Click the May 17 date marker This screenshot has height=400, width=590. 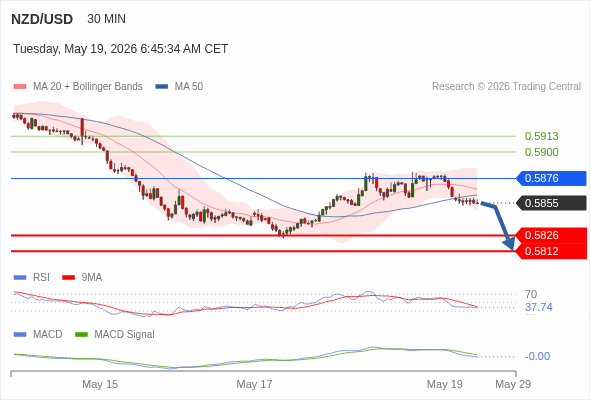(254, 384)
